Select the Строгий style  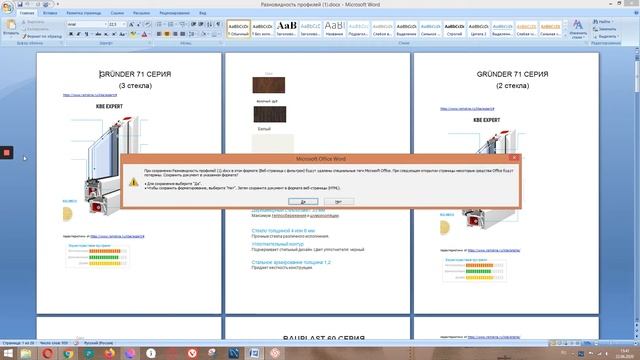click(454, 29)
